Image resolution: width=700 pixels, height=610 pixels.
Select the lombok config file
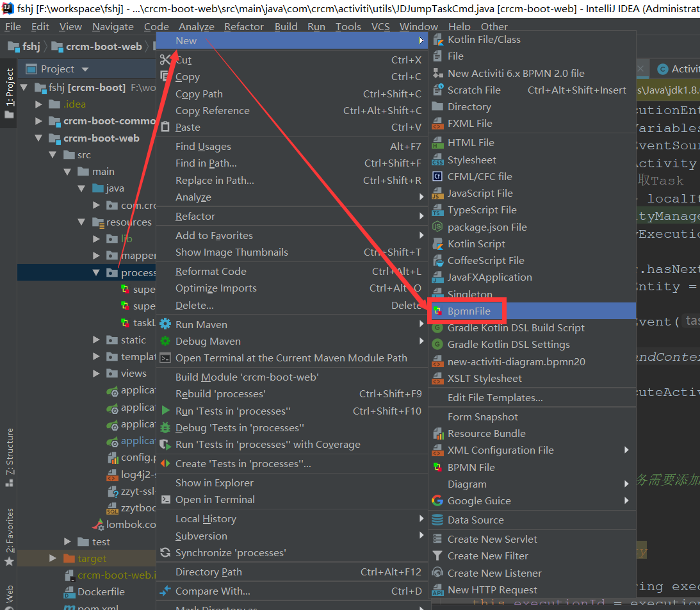pyautogui.click(x=131, y=524)
